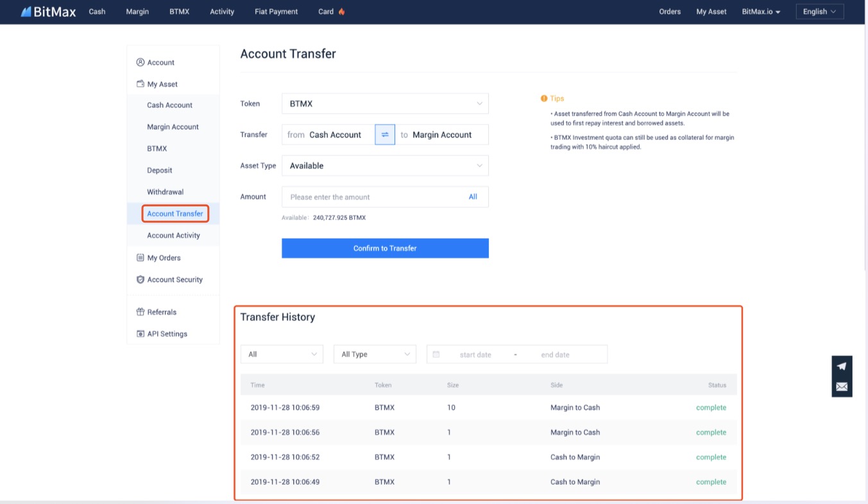The width and height of the screenshot is (868, 504).
Task: Open Fiat Payment in the top bar
Action: coord(277,12)
